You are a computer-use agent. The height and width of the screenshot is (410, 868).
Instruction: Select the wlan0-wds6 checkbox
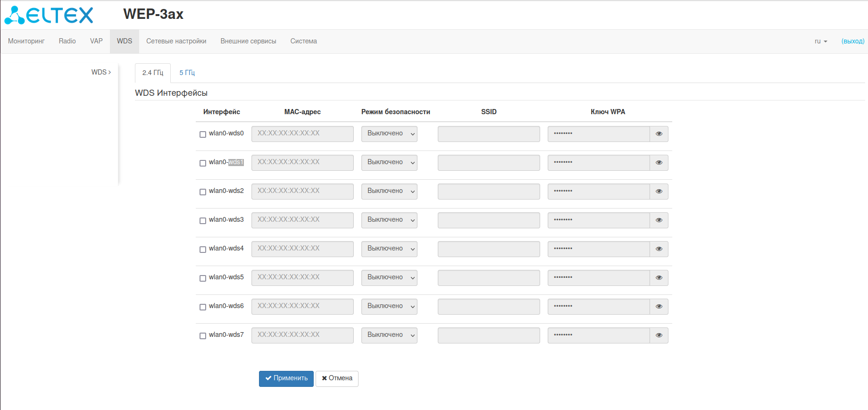203,307
